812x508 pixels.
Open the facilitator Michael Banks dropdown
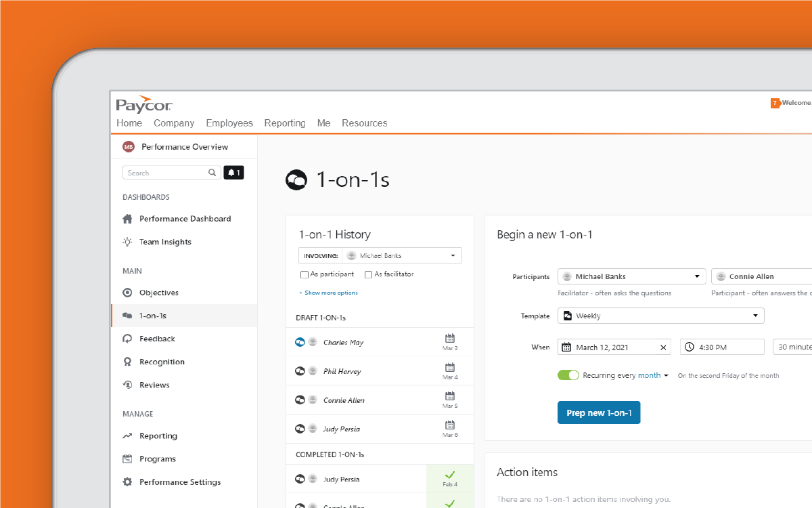pyautogui.click(x=632, y=276)
